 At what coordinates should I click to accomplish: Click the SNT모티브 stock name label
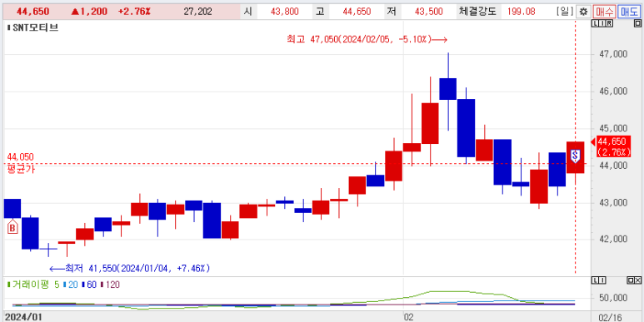click(32, 28)
